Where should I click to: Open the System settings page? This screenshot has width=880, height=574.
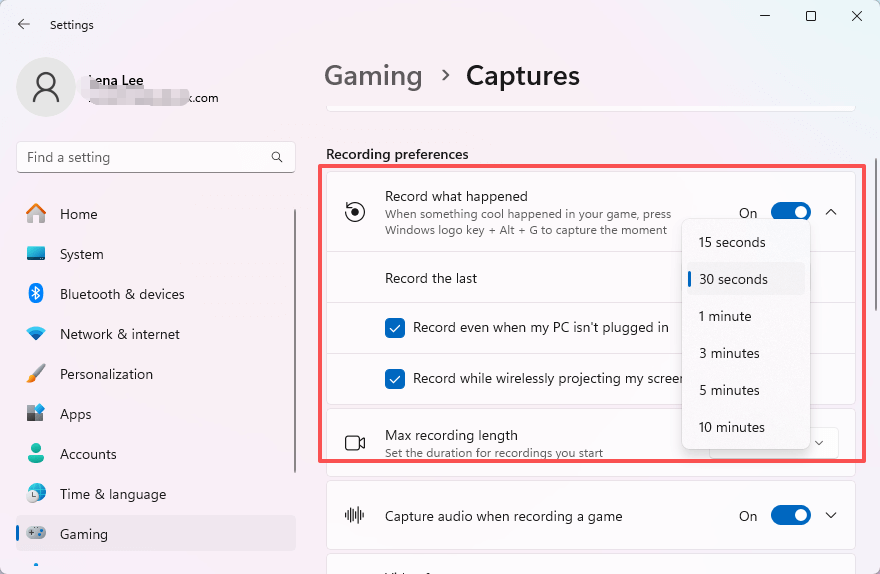point(81,254)
